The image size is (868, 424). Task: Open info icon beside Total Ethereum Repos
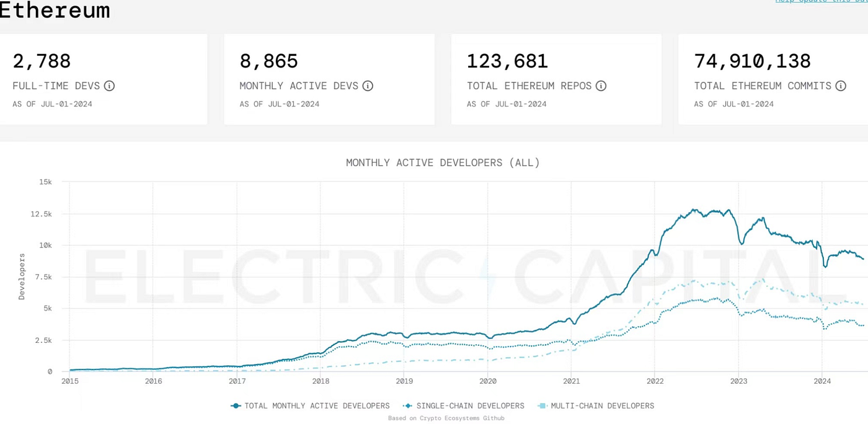coord(601,86)
